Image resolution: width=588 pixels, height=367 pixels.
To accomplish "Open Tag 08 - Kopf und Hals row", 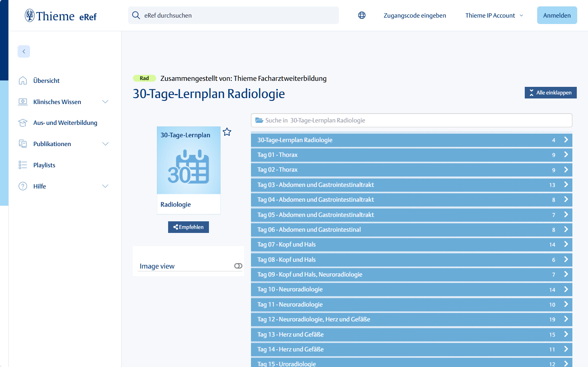I will (411, 259).
